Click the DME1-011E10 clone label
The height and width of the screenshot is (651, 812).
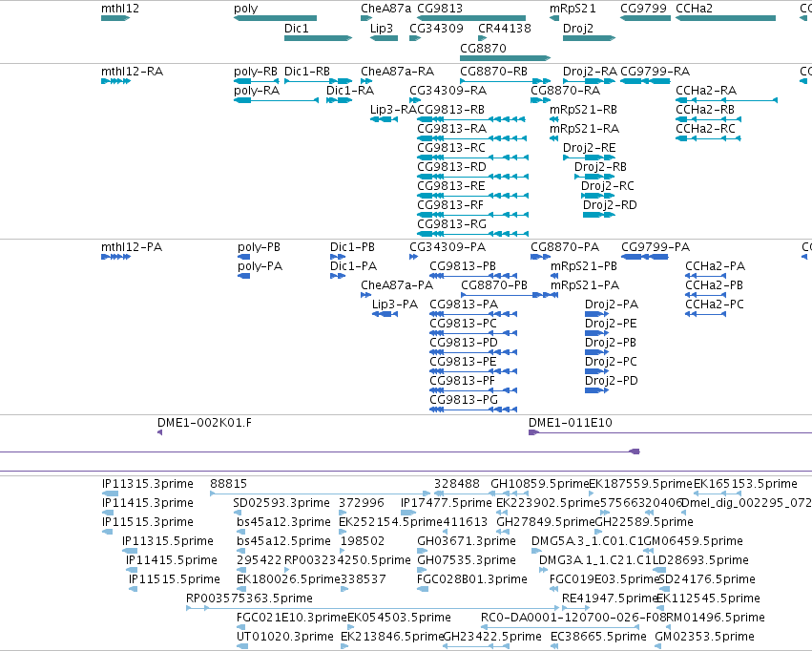point(571,423)
